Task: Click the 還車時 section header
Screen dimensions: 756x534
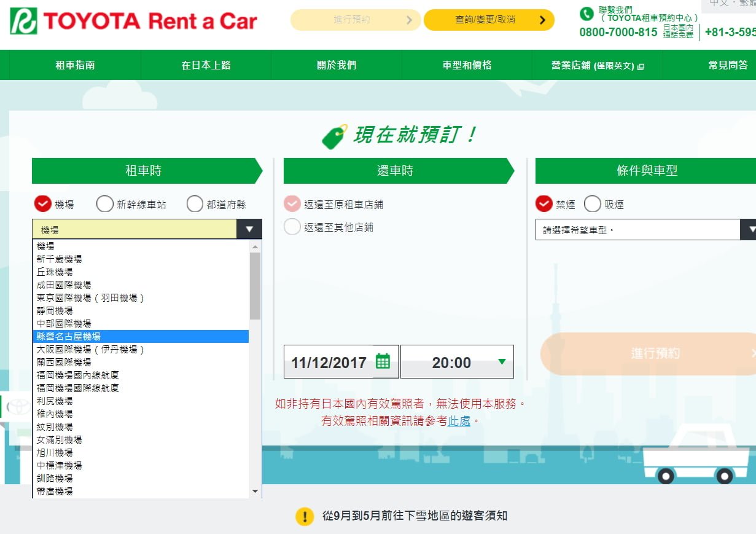Action: (x=399, y=171)
